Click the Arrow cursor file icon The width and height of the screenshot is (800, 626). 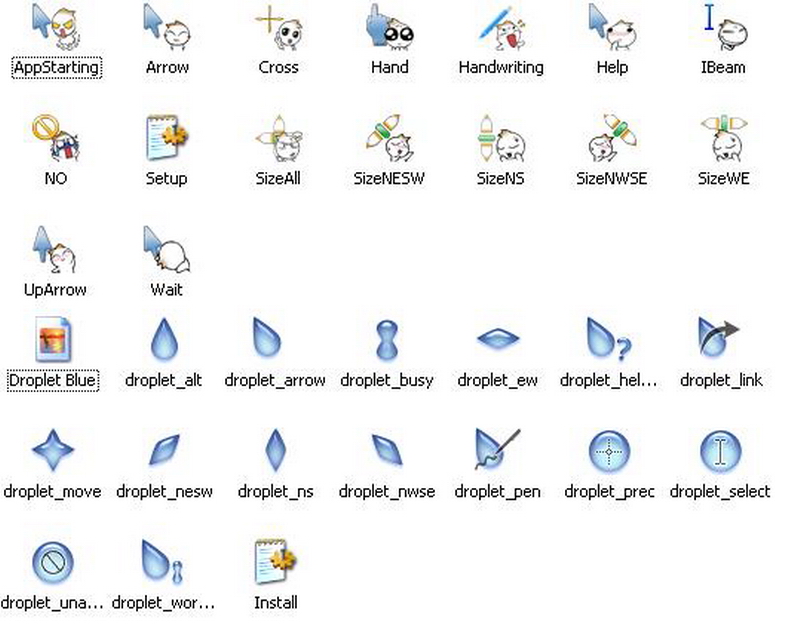pos(167,26)
